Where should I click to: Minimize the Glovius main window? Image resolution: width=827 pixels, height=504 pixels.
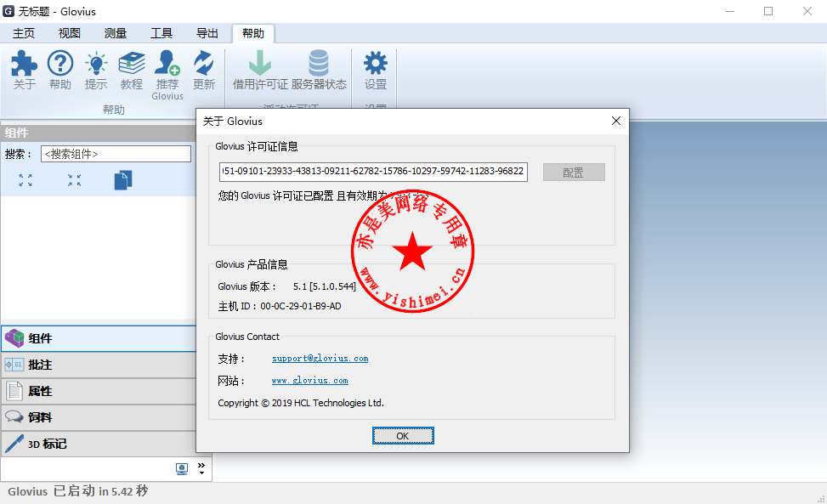[x=730, y=11]
